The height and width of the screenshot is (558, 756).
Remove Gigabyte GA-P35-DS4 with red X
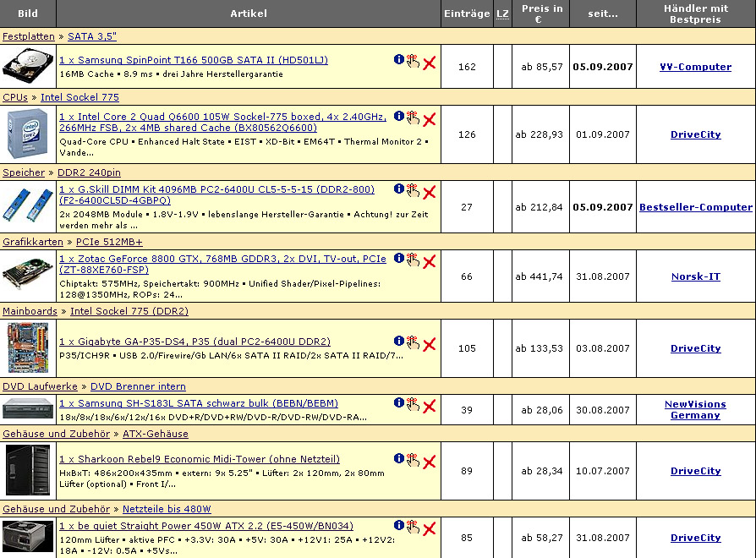(x=429, y=345)
